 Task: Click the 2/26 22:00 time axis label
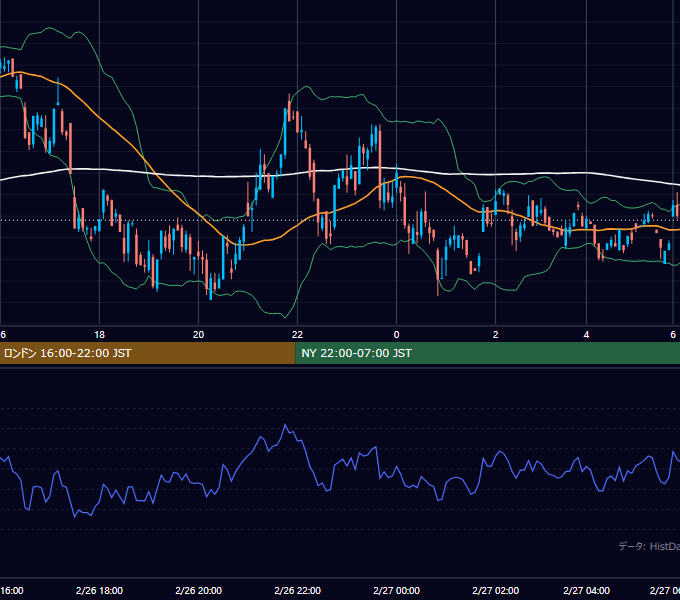[298, 590]
